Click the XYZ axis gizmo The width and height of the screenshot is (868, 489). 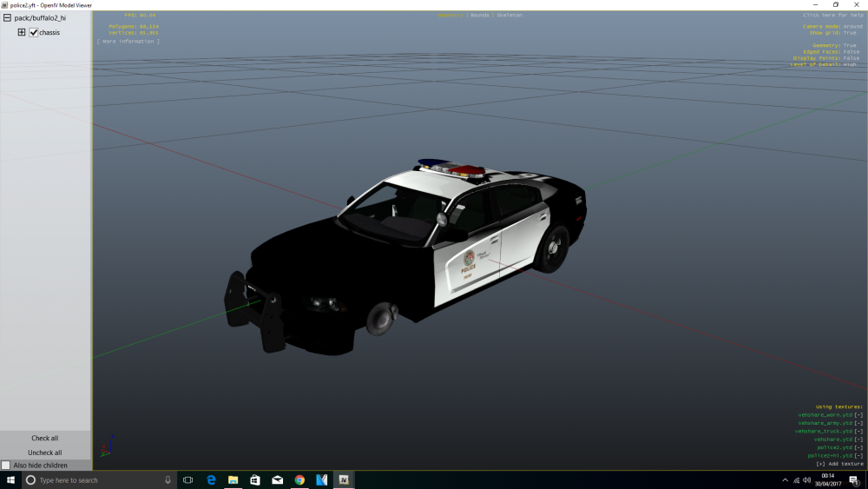(x=108, y=446)
